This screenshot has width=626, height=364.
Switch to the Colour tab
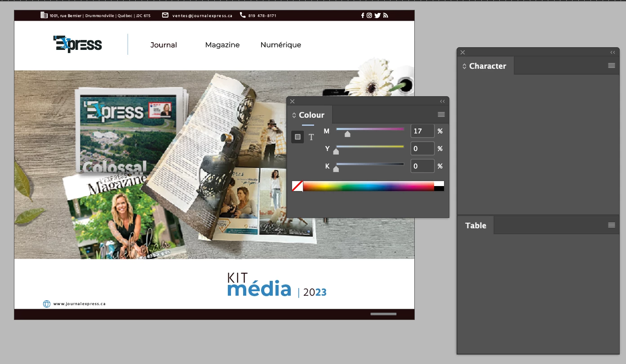point(311,115)
